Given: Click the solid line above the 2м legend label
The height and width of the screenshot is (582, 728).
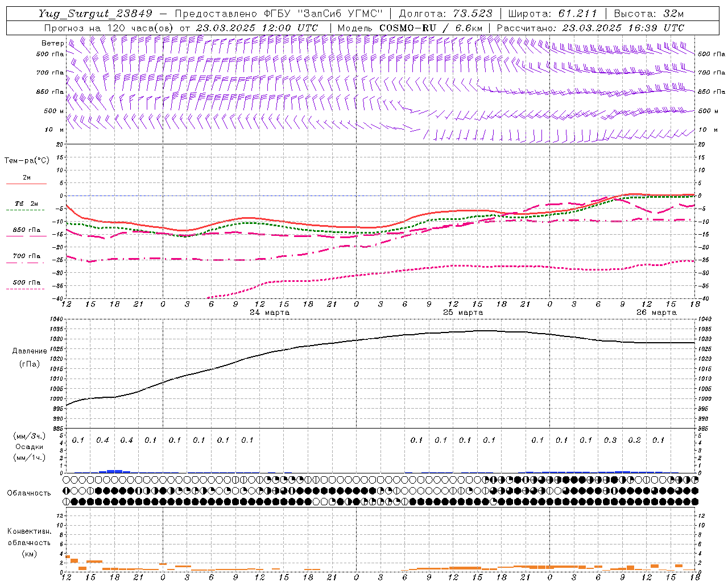Looking at the screenshot, I should click(x=26, y=184).
